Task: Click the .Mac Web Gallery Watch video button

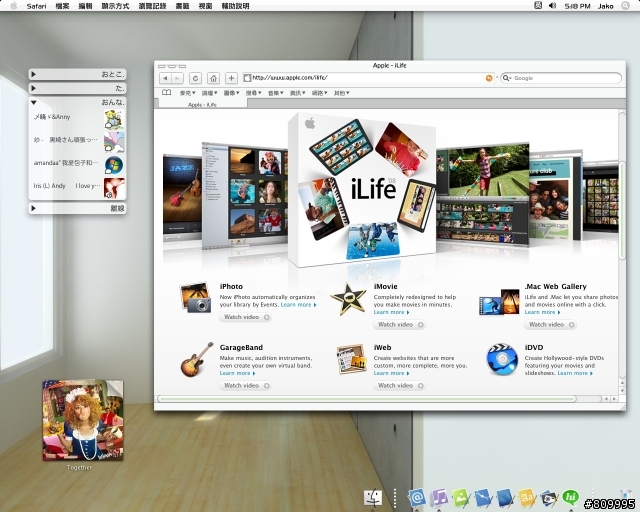Action: (551, 325)
